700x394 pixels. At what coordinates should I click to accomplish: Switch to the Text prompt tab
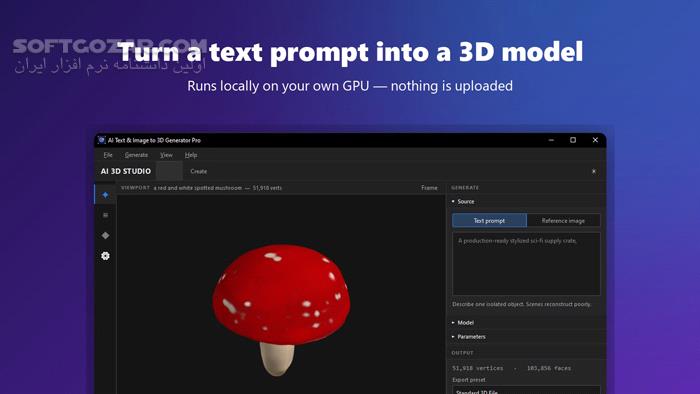pos(489,220)
